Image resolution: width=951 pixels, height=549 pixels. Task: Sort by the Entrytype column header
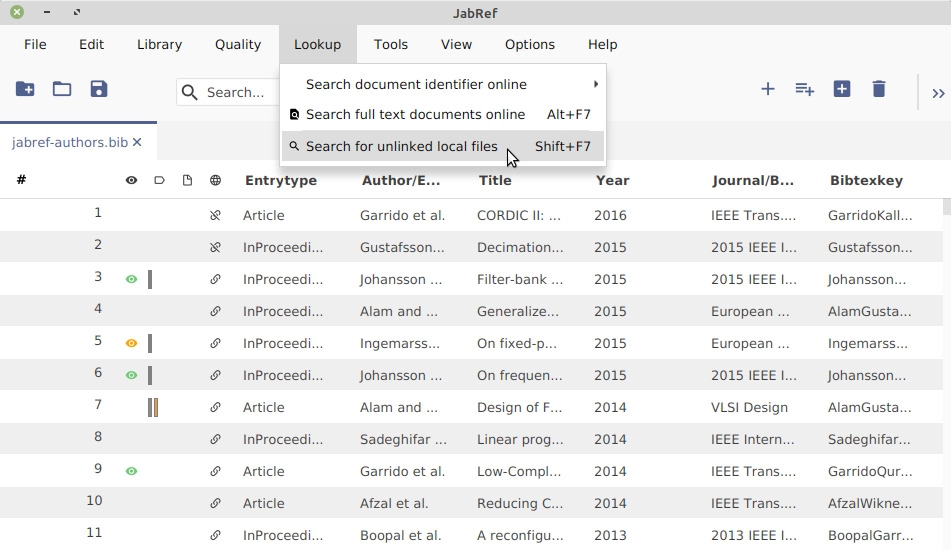(281, 181)
